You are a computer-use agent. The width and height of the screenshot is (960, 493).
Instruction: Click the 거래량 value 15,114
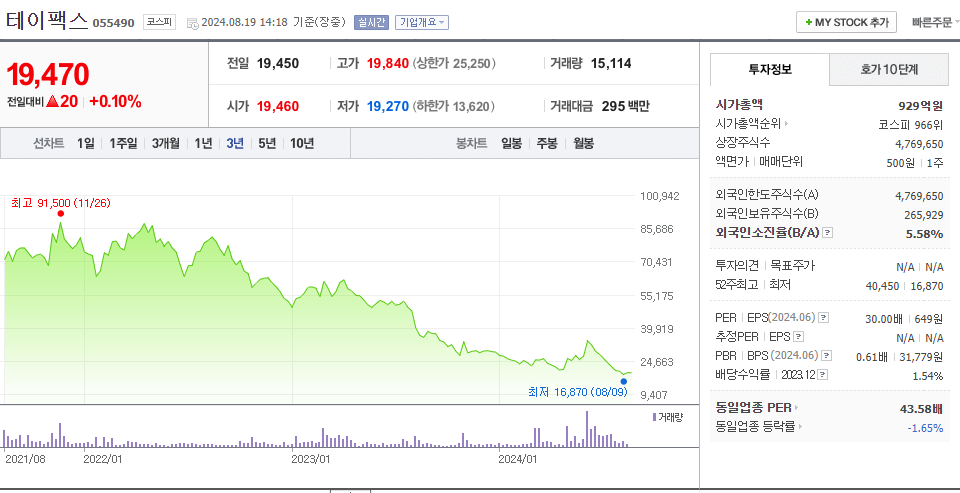(611, 63)
